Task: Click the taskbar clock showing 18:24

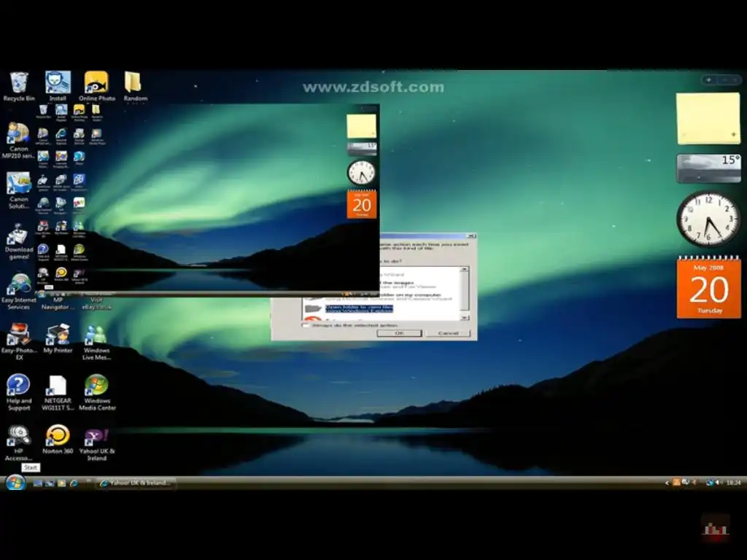Action: pos(734,483)
